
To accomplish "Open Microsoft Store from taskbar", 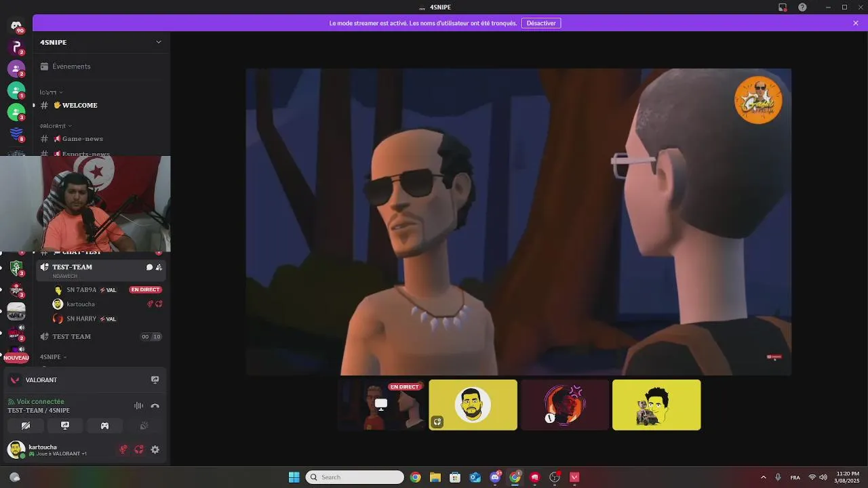I will pyautogui.click(x=455, y=477).
